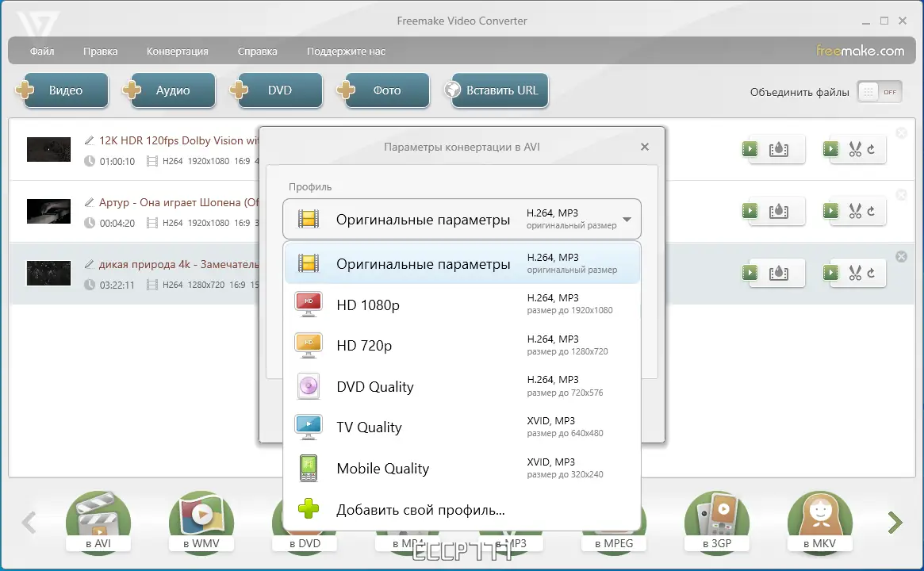
Task: Click the Freemake logo icon
Action: coord(37,24)
